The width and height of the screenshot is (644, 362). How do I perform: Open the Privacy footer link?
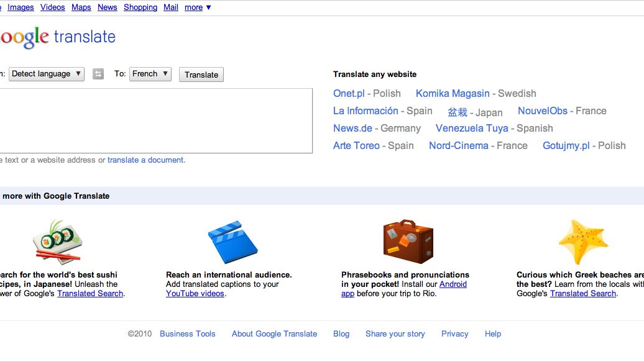(x=454, y=333)
